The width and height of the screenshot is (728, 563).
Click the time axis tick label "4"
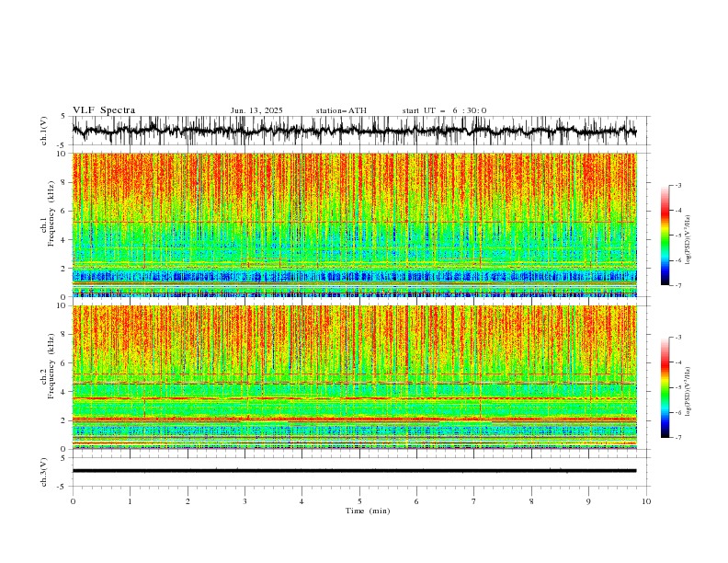301,501
